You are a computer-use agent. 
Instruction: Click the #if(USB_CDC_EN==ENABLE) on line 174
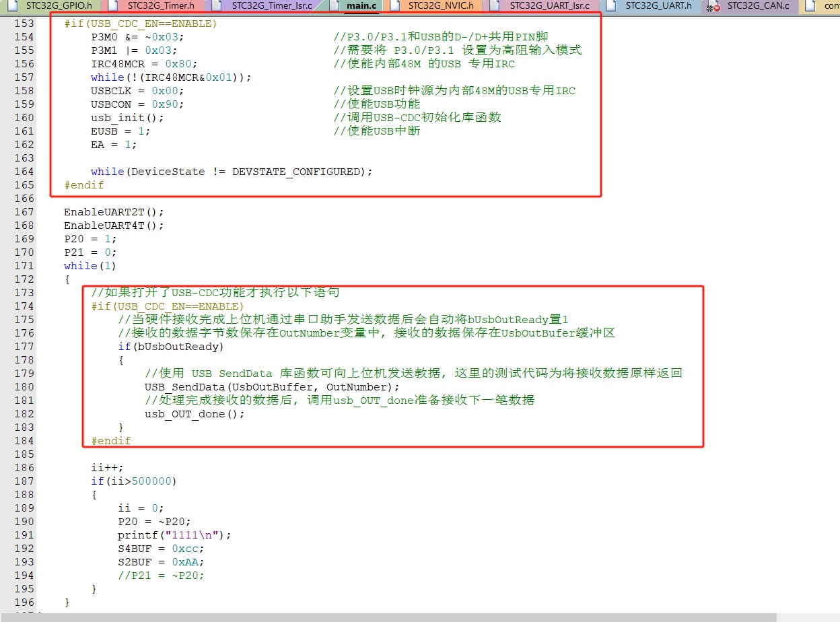pos(168,306)
